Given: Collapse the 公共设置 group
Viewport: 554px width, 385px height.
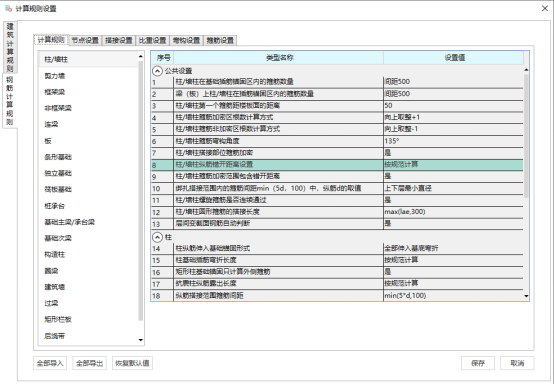Looking at the screenshot, I should 157,71.
